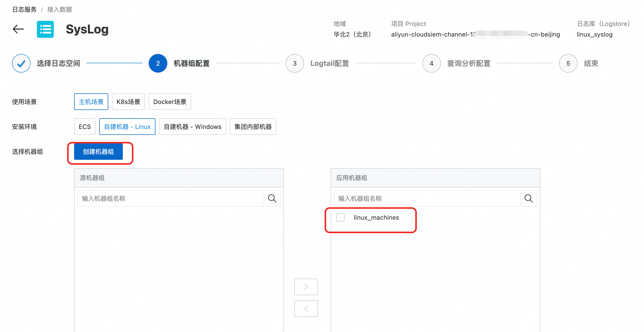
Task: Select Docker场景 usage scenario
Action: click(x=170, y=102)
